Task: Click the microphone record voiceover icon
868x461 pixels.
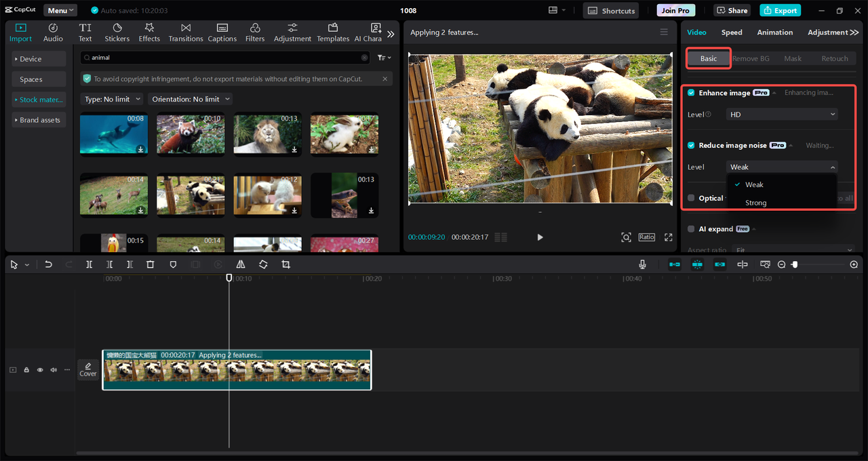Action: [642, 264]
